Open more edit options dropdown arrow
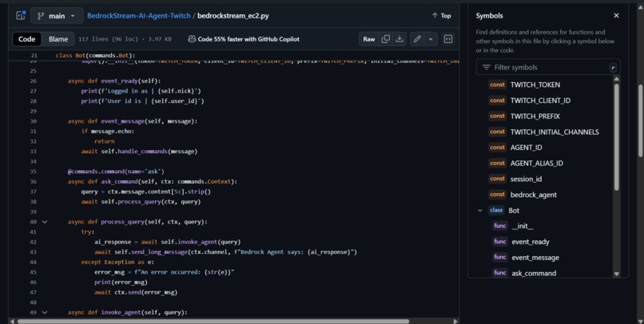This screenshot has width=644, height=324. tap(431, 39)
